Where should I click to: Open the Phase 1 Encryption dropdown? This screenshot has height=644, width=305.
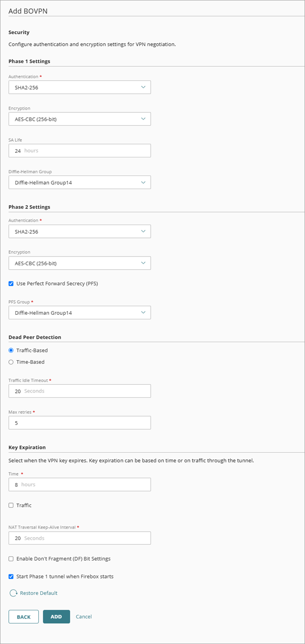144,119
